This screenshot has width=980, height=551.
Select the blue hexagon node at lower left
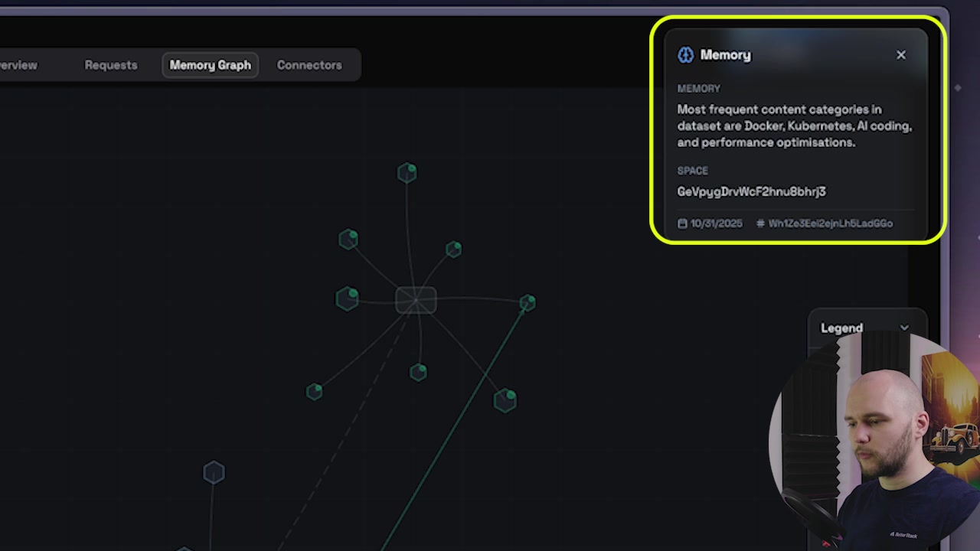pyautogui.click(x=214, y=472)
